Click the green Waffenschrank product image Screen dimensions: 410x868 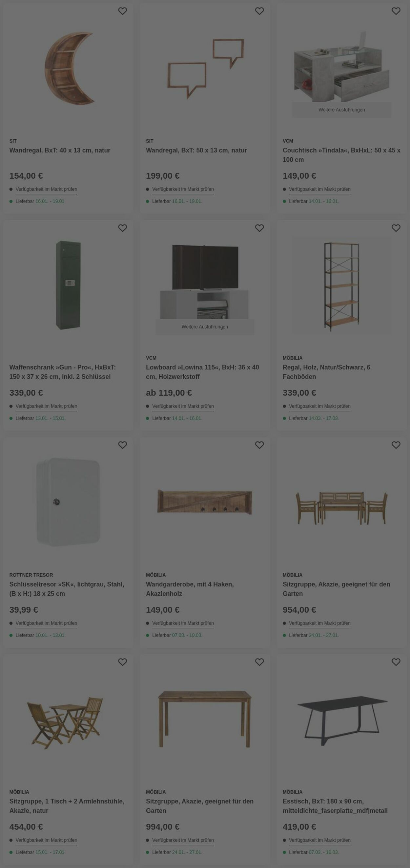(x=68, y=285)
